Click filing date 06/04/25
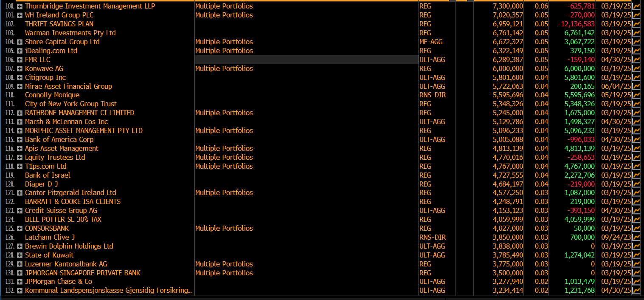Image resolution: width=644 pixels, height=300 pixels. pos(616,86)
